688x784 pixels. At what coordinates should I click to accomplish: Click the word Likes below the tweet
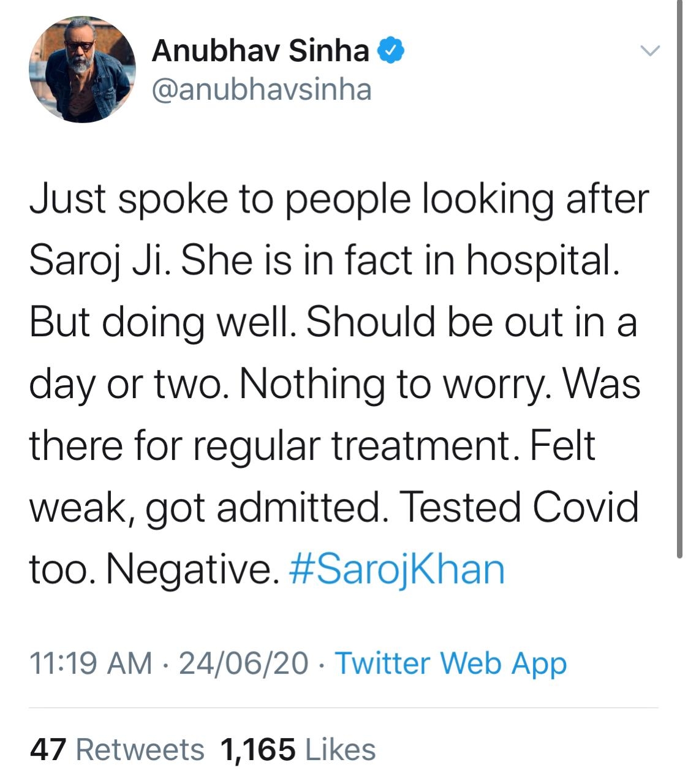[x=341, y=748]
